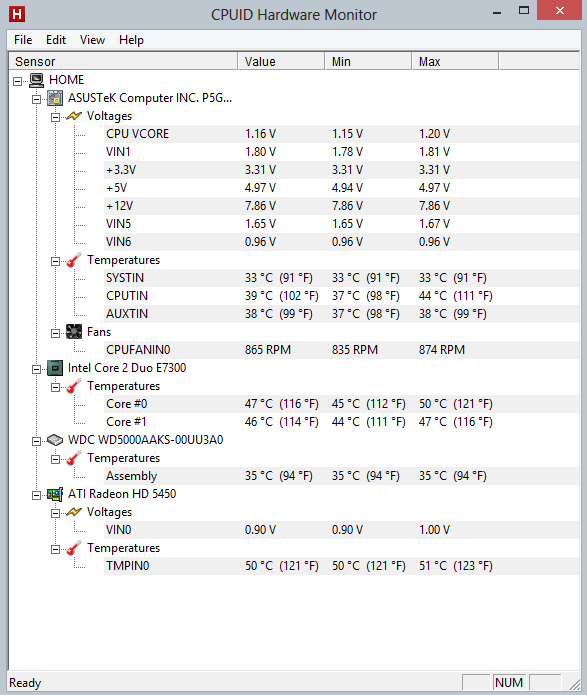Collapse the HOME root node

18,81
